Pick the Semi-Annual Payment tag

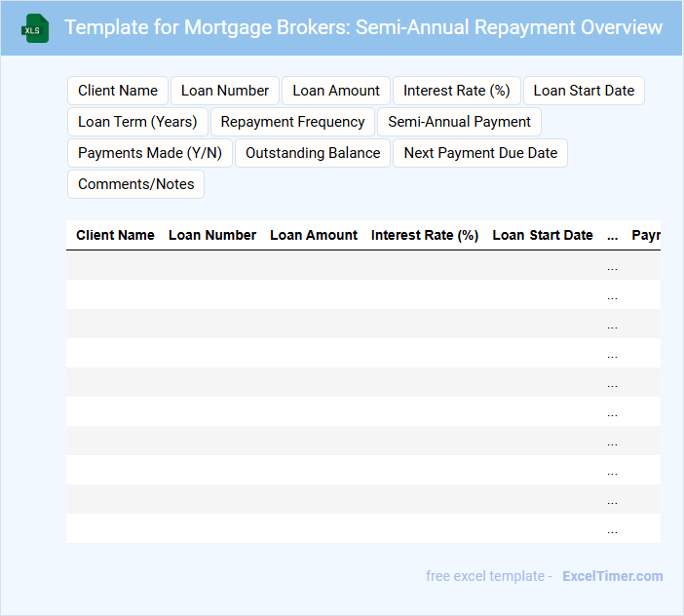tap(459, 122)
